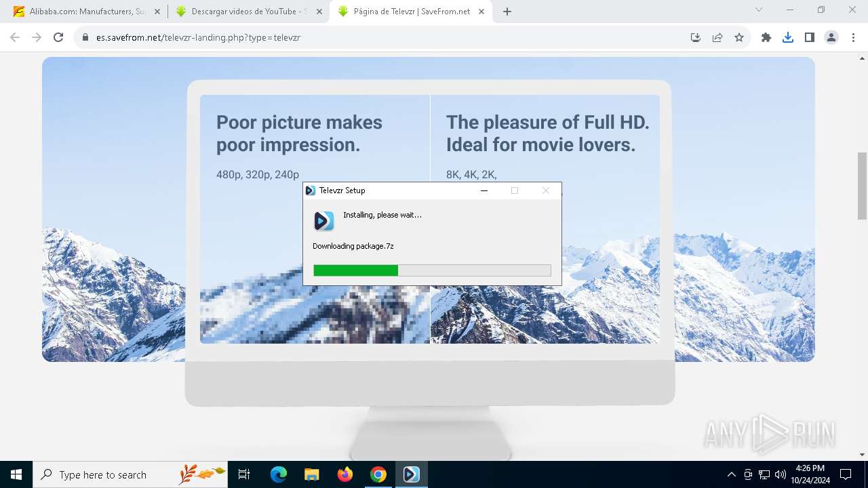Toggle the browser side panel
Viewport: 868px width, 488px height.
click(810, 37)
